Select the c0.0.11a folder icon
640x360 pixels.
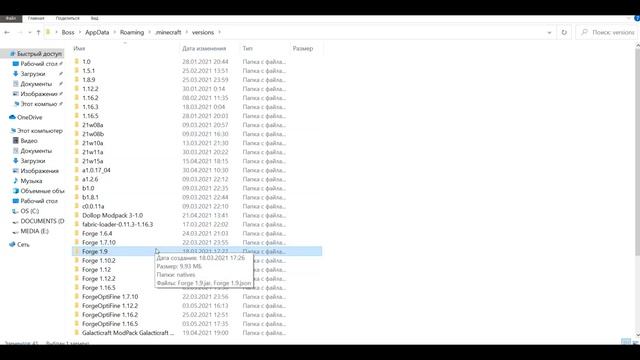76,206
